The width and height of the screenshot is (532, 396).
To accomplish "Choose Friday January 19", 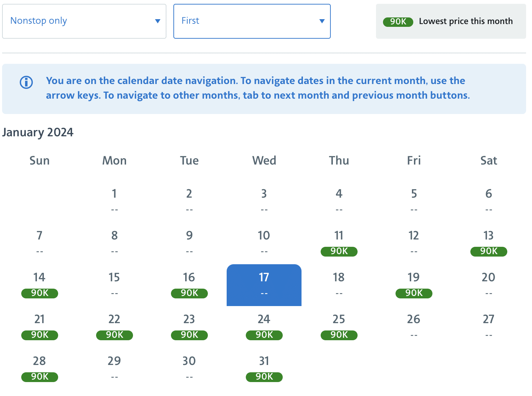I will coord(414,285).
